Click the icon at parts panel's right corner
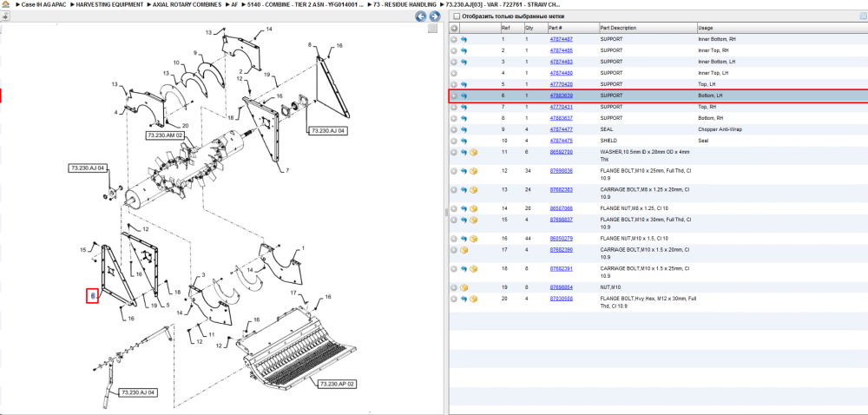This screenshot has height=415, width=868. [864, 16]
